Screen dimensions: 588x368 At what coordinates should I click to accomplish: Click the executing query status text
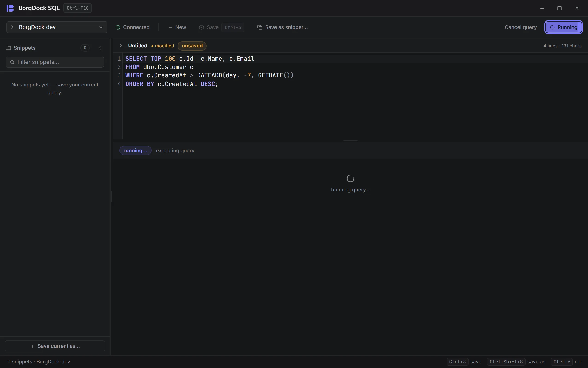175,150
